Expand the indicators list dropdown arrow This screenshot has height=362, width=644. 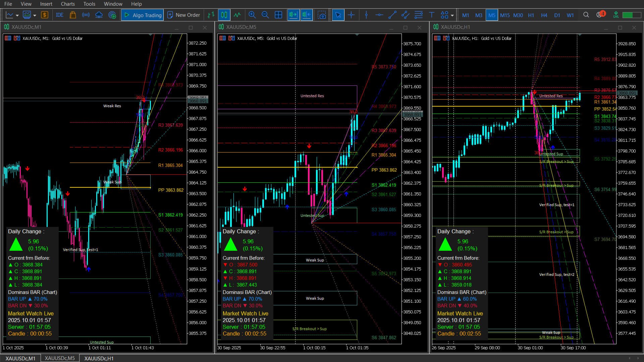[x=35, y=15]
